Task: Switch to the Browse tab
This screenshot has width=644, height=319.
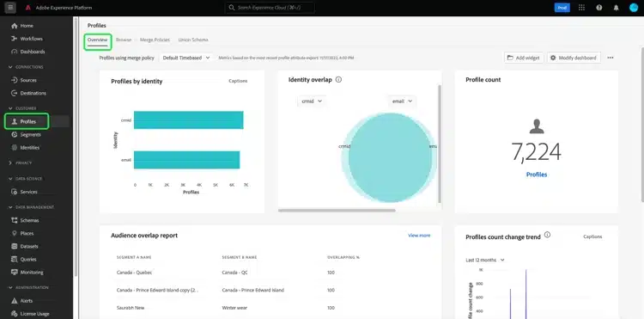Action: (x=124, y=40)
